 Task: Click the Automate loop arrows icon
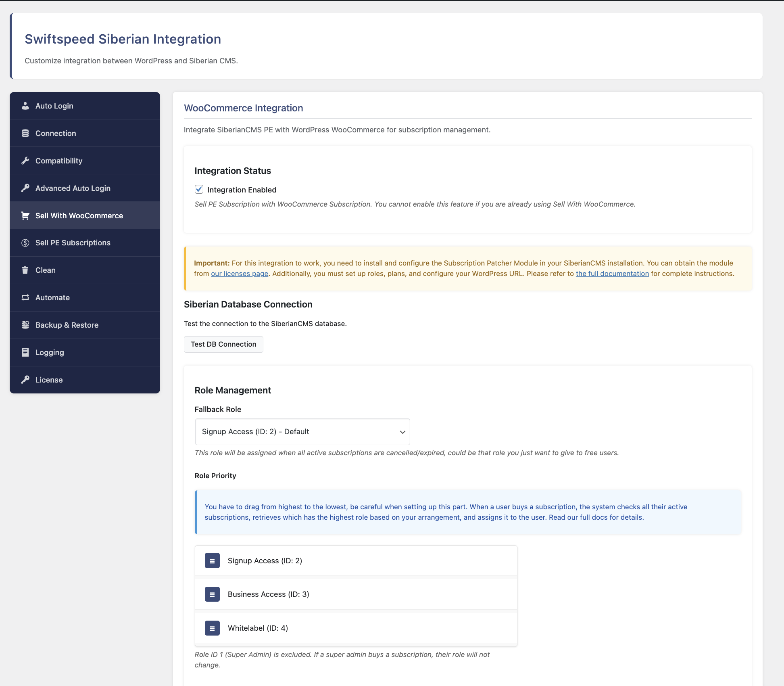[25, 298]
